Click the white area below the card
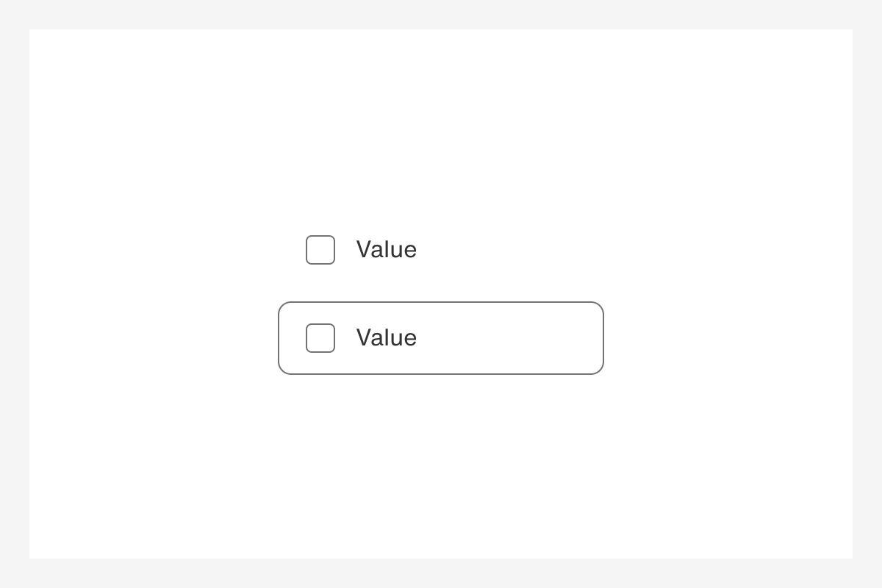This screenshot has width=882, height=588. click(x=441, y=456)
